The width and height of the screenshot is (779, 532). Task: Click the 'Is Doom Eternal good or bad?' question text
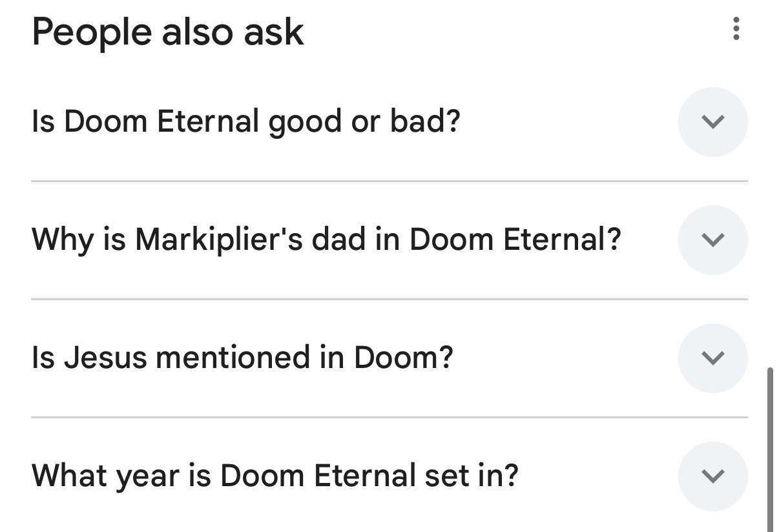[x=245, y=121]
